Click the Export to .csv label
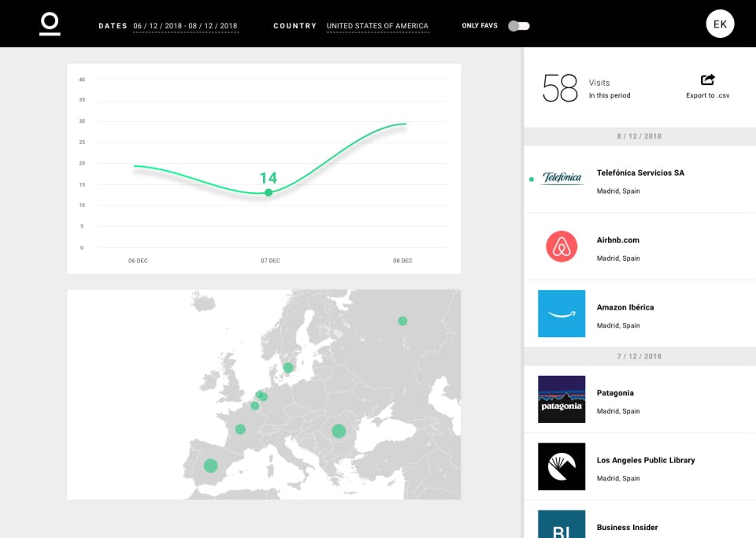 pos(707,95)
